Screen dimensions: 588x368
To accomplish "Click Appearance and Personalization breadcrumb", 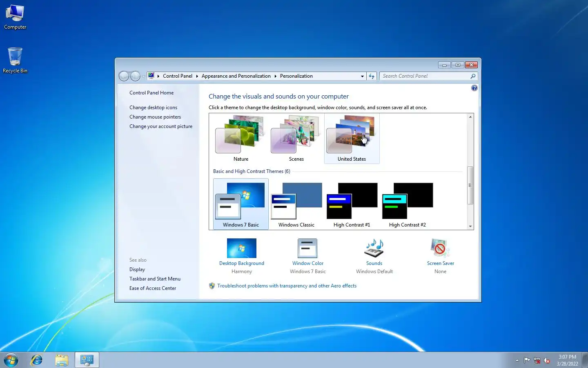I will tap(236, 76).
